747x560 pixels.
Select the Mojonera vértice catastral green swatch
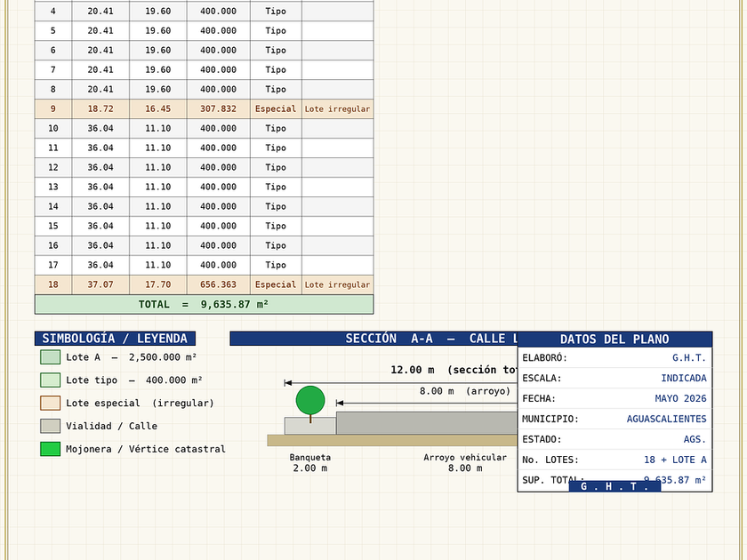coord(51,449)
